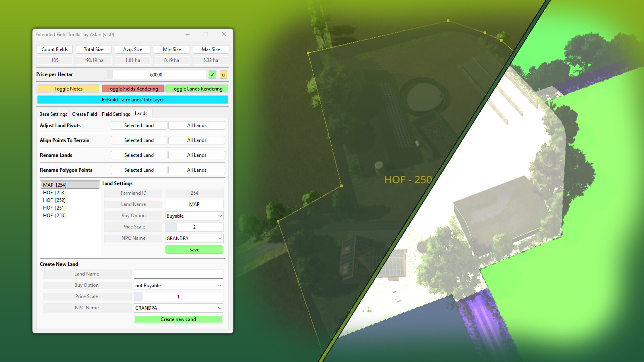Expand the not Buyable option dropdown

coord(178,285)
